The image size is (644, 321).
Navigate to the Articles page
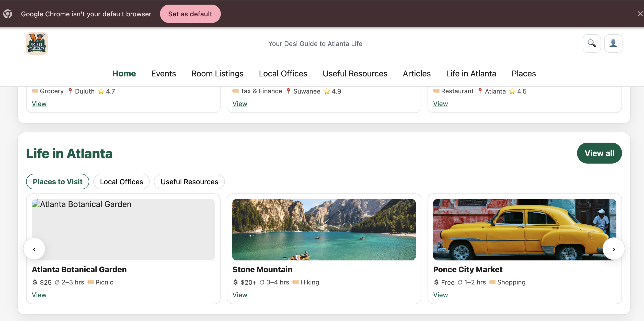click(x=417, y=74)
